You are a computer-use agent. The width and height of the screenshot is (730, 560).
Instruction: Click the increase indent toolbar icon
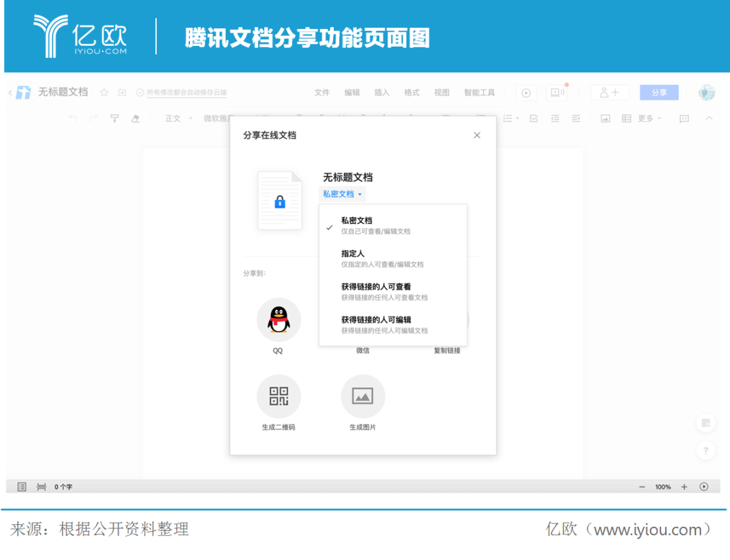click(576, 119)
